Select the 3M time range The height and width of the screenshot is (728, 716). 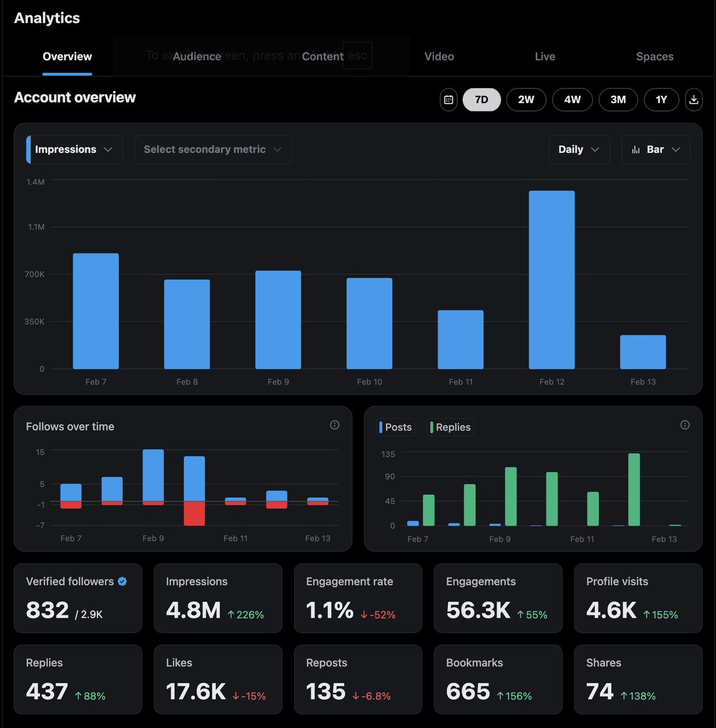coord(618,99)
